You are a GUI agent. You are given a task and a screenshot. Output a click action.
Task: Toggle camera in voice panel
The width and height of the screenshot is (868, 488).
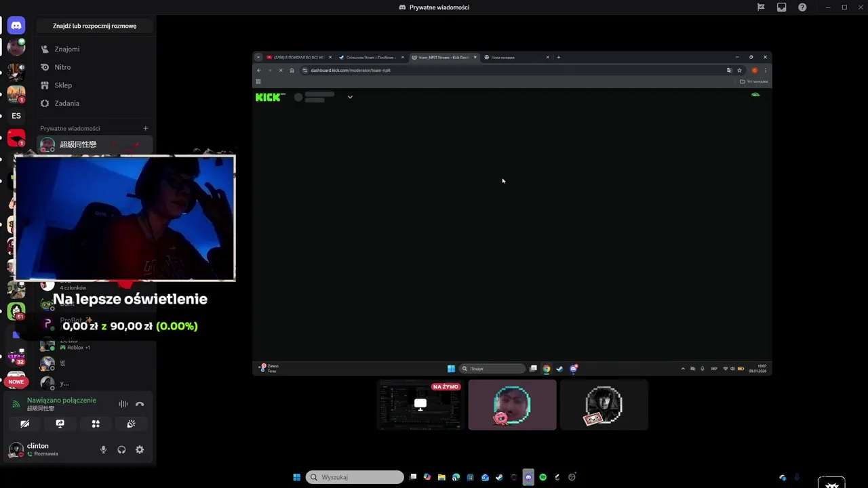point(25,424)
